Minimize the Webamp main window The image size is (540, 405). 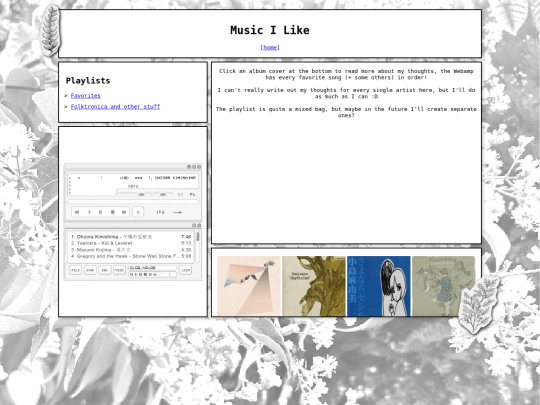coord(189,167)
